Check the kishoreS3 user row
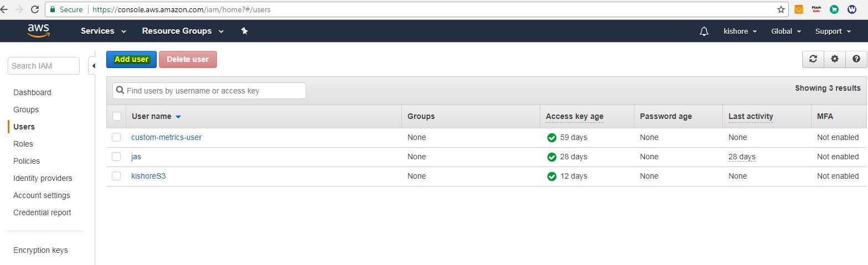Viewport: 868px width, 265px height. click(x=116, y=176)
